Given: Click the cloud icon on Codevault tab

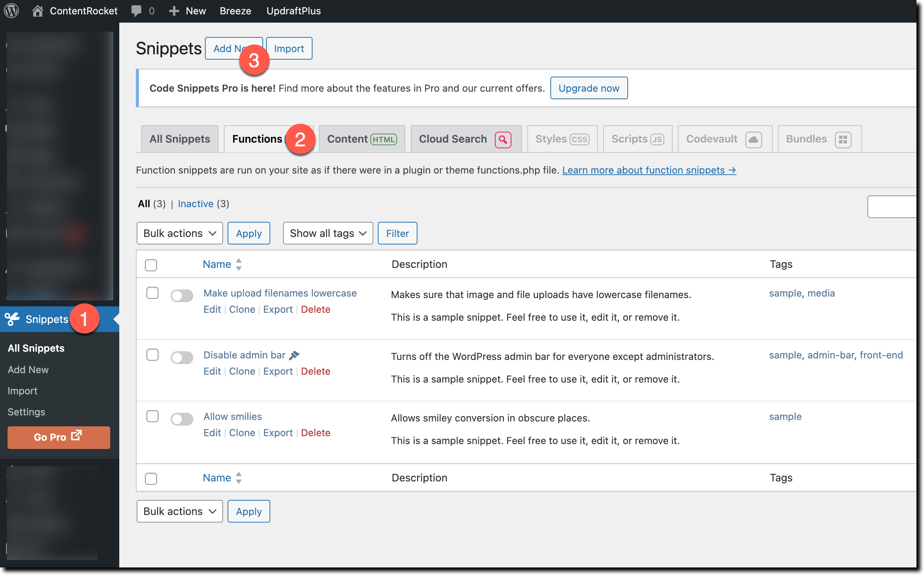Looking at the screenshot, I should click(x=753, y=140).
